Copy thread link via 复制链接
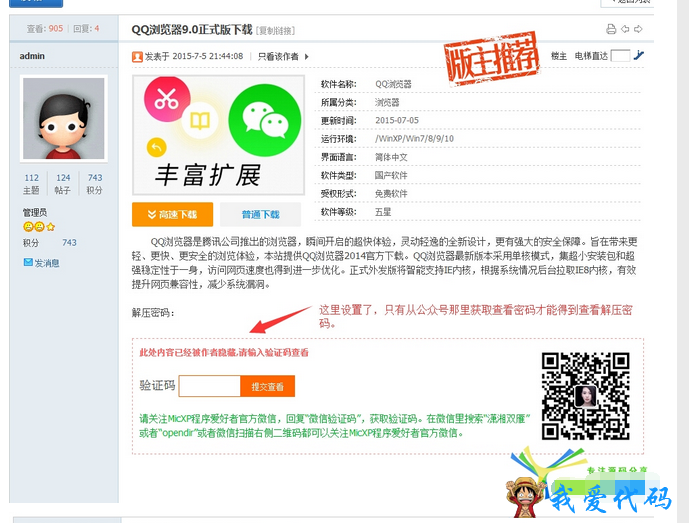Image resolution: width=689 pixels, height=523 pixels. tap(276, 31)
